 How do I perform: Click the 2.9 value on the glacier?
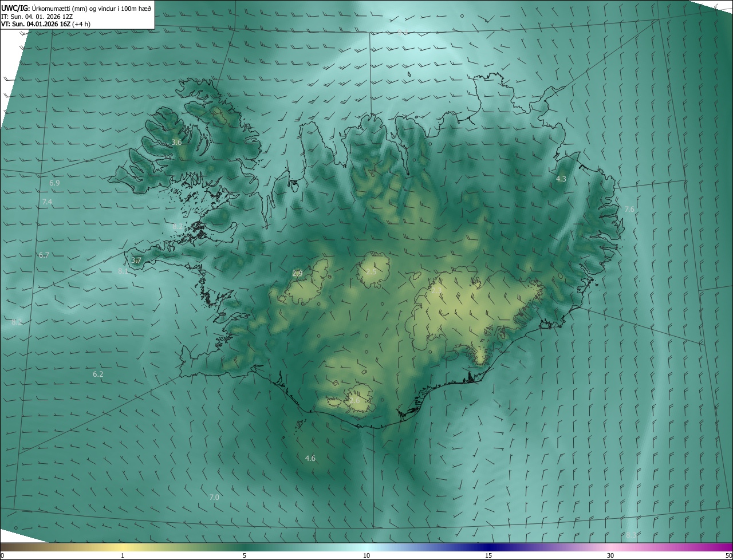pos(297,274)
